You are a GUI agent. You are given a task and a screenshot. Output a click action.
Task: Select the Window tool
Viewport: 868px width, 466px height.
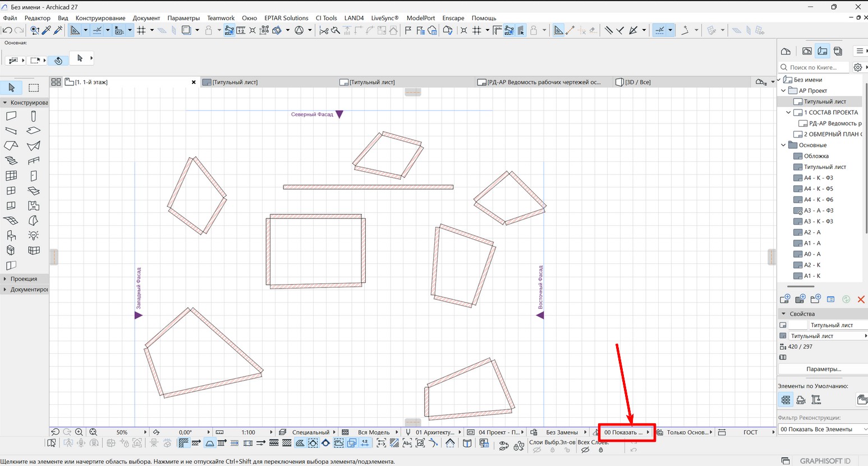click(11, 191)
